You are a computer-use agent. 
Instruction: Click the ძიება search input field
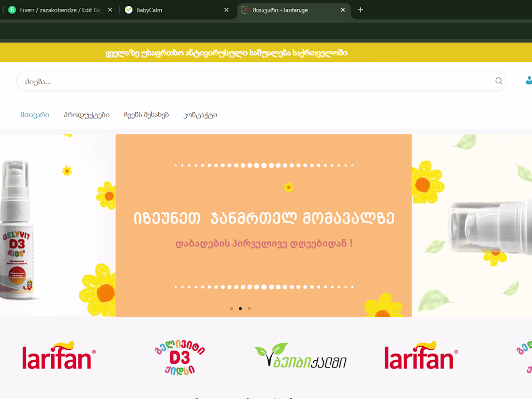[x=193, y=81]
